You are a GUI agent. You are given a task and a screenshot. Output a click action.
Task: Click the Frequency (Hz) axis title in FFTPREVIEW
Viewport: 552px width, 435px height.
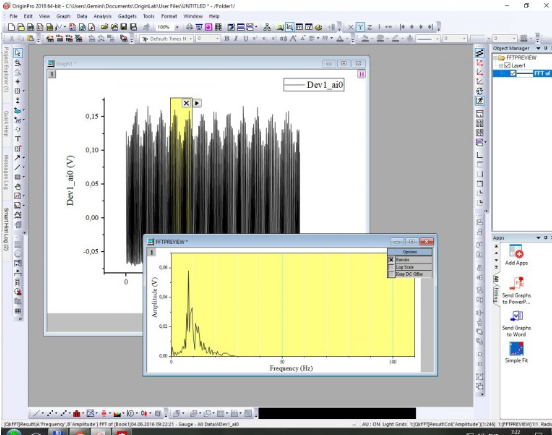click(291, 368)
